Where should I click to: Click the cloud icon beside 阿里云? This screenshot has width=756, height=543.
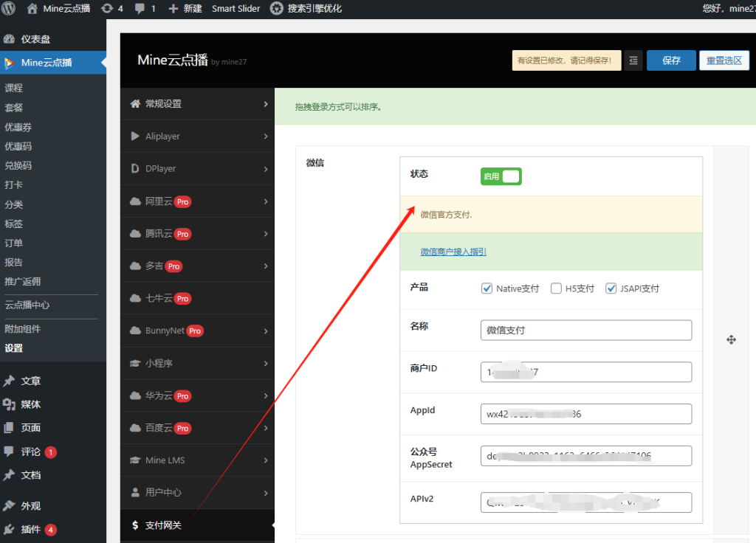click(136, 201)
